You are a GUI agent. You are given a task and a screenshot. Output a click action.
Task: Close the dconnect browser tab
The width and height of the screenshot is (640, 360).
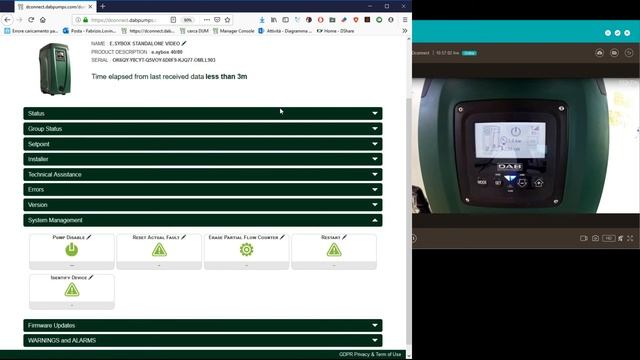(x=90, y=7)
